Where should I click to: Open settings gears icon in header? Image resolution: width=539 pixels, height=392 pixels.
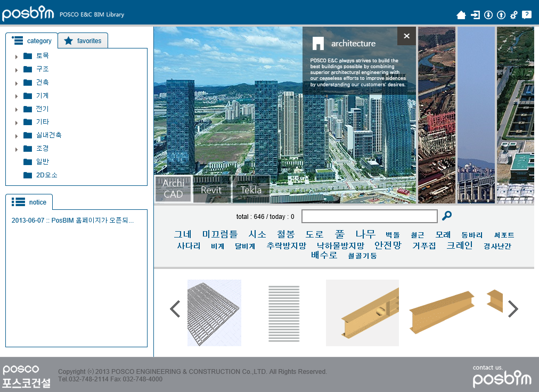[x=513, y=15]
